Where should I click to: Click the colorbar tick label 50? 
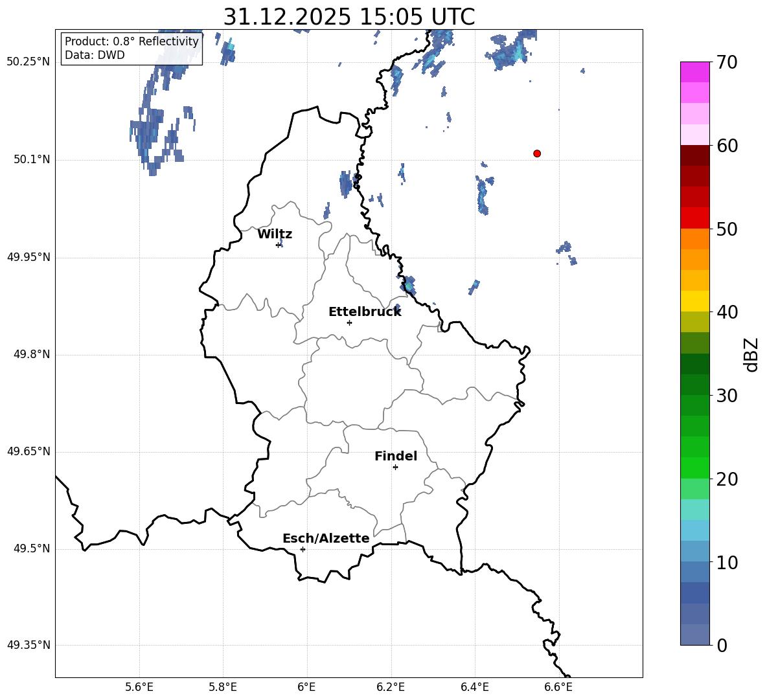727,229
